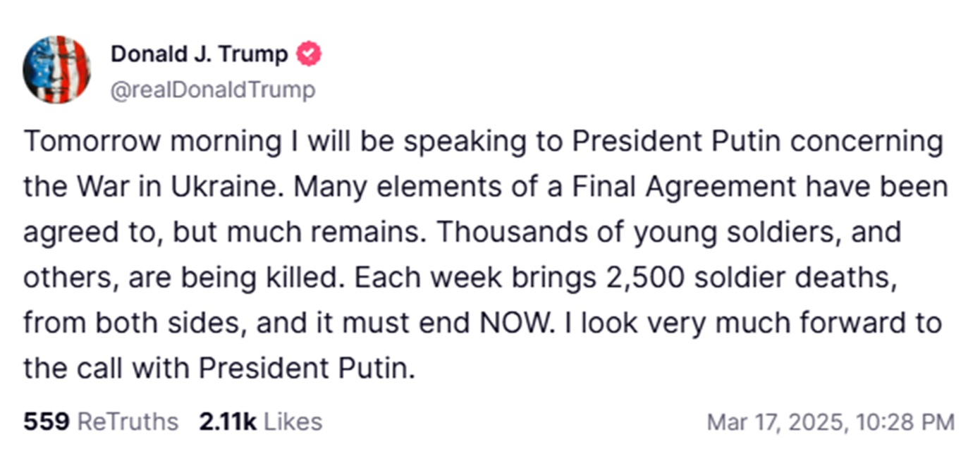
Task: Click the opening word "Tomorrow"
Action: 93,142
